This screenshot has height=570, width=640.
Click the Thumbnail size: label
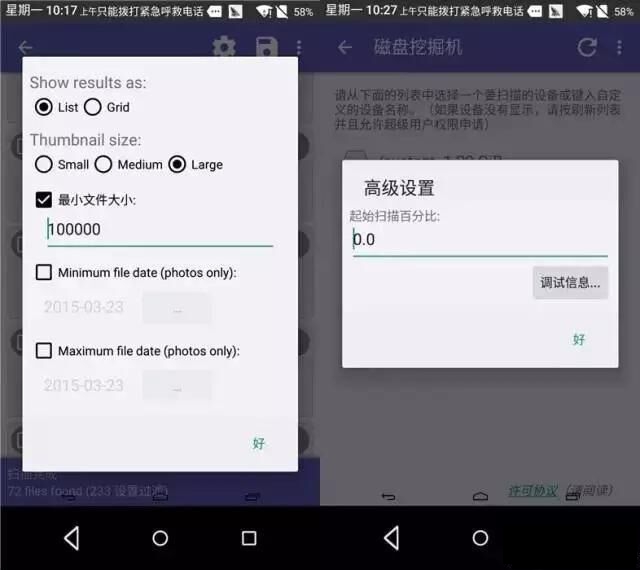pos(86,140)
